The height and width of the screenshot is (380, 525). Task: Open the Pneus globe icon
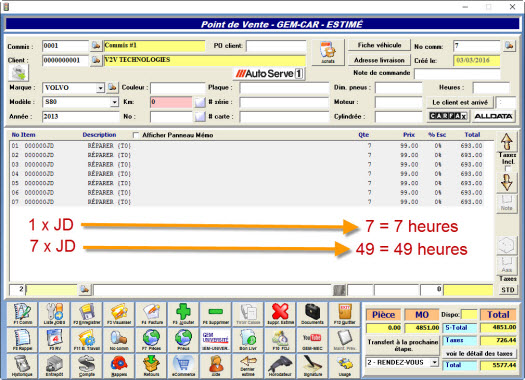(183, 340)
